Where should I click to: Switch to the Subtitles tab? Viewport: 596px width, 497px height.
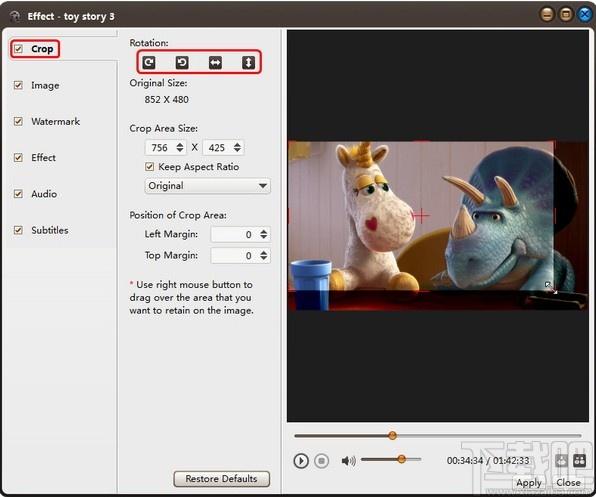pyautogui.click(x=50, y=230)
